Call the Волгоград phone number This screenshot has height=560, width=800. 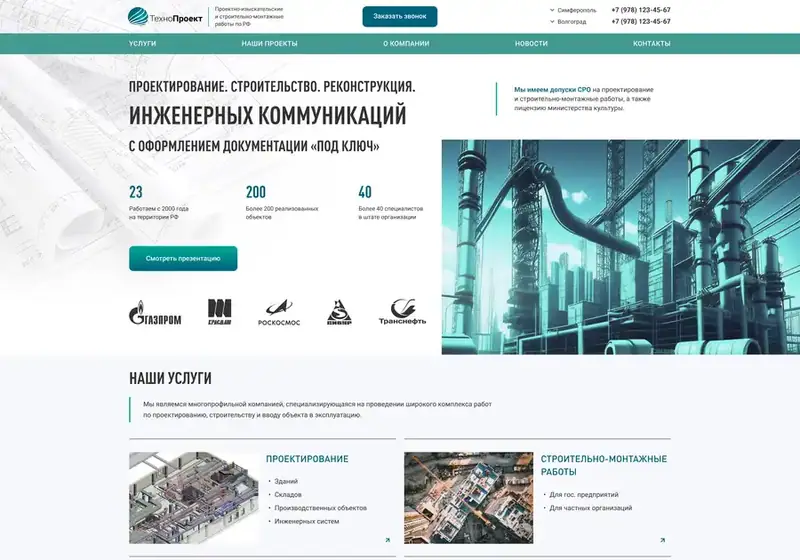click(x=641, y=21)
